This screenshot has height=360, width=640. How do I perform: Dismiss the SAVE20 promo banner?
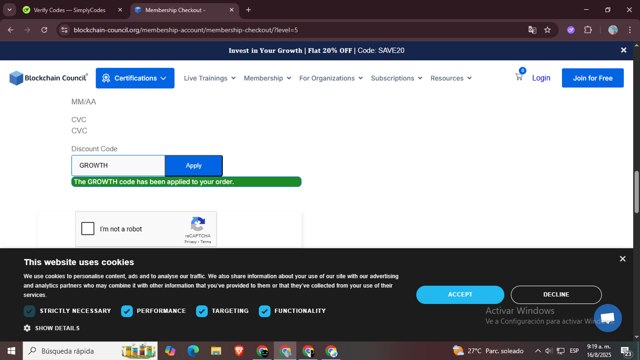pyautogui.click(x=623, y=50)
